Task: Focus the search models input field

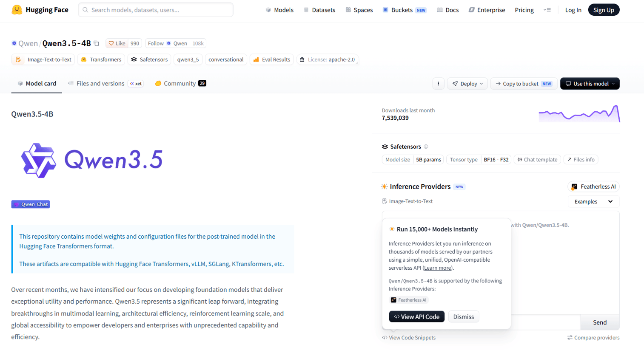Action: pyautogui.click(x=156, y=10)
